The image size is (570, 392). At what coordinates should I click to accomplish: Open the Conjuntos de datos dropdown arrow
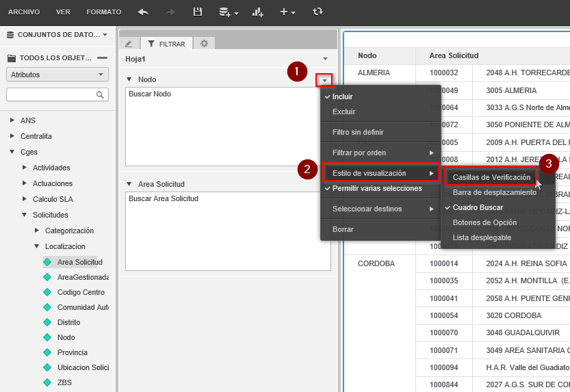(x=105, y=35)
